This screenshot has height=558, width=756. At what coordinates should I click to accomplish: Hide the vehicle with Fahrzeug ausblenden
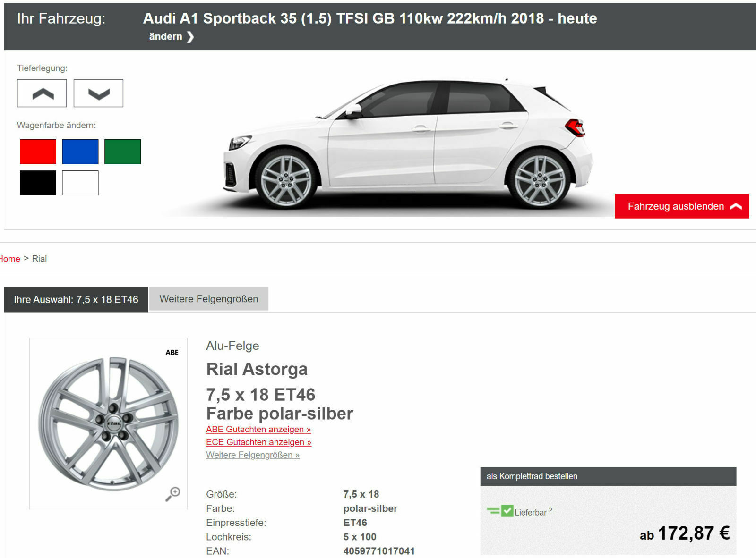click(675, 206)
